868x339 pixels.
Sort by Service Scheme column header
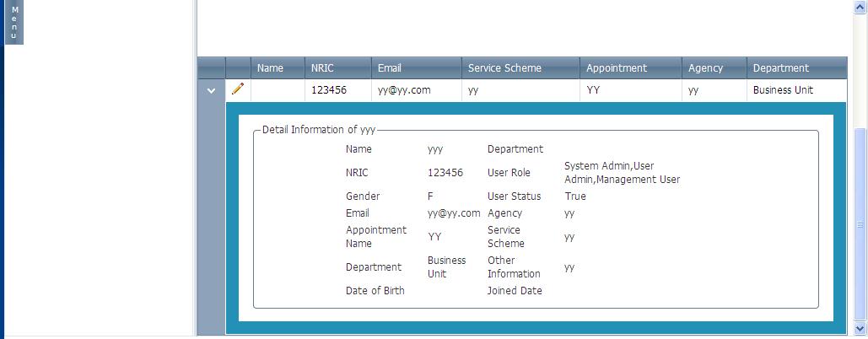(504, 68)
